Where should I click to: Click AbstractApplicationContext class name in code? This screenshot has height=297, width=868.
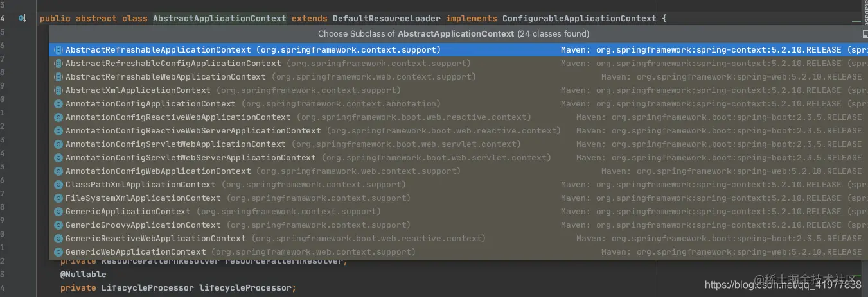coord(220,19)
